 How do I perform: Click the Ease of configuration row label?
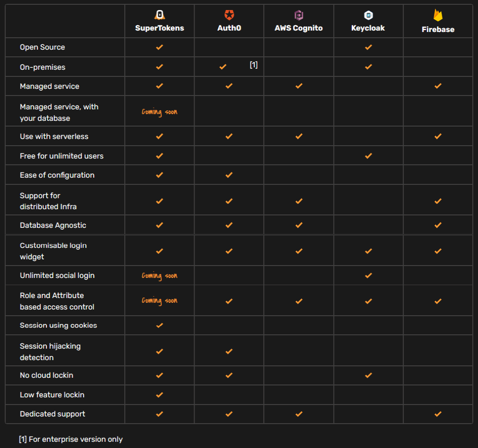tap(57, 175)
